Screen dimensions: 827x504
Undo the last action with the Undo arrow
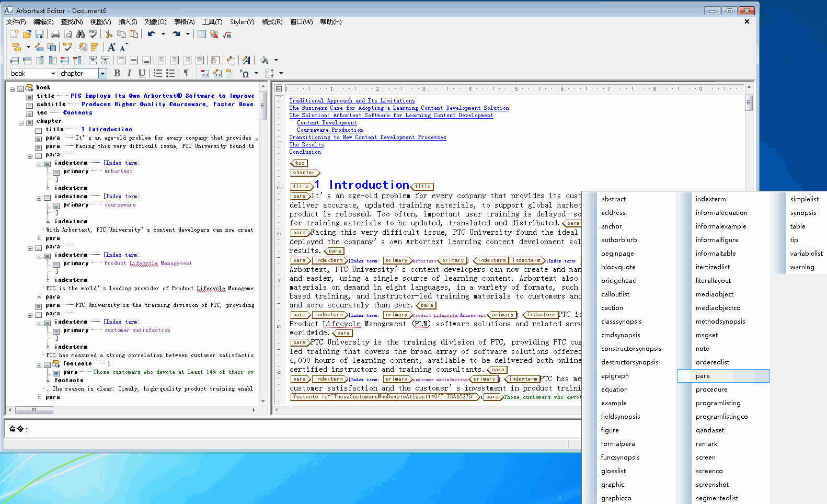point(151,34)
